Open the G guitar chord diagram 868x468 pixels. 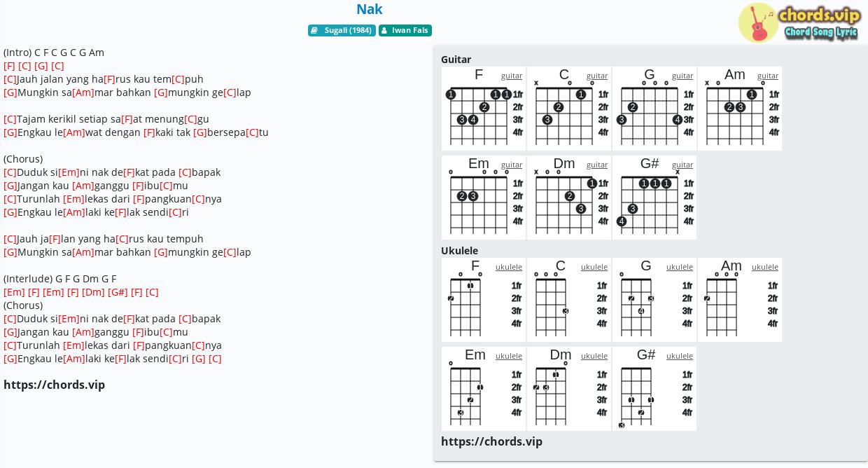[x=654, y=109]
